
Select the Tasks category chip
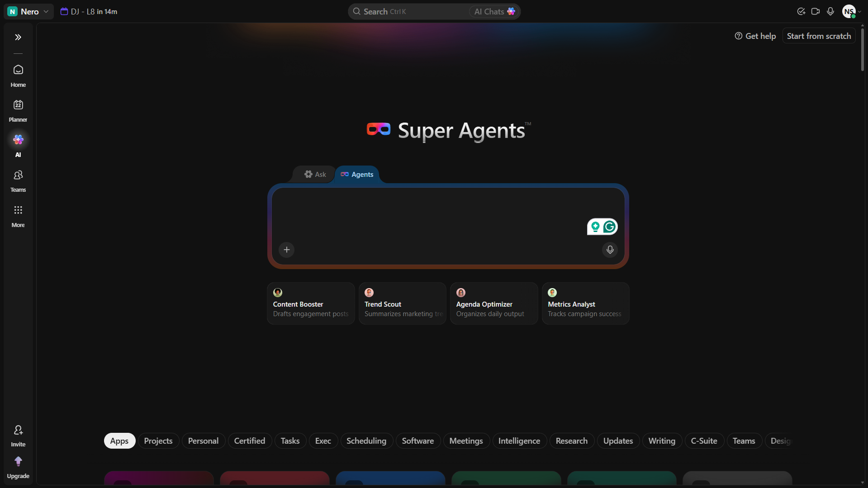pyautogui.click(x=290, y=441)
